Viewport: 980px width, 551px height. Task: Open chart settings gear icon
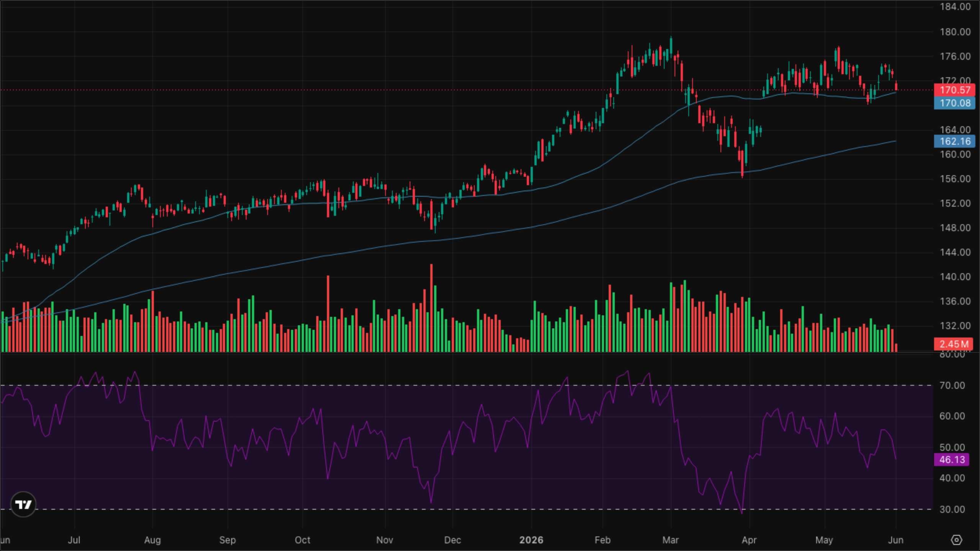956,540
